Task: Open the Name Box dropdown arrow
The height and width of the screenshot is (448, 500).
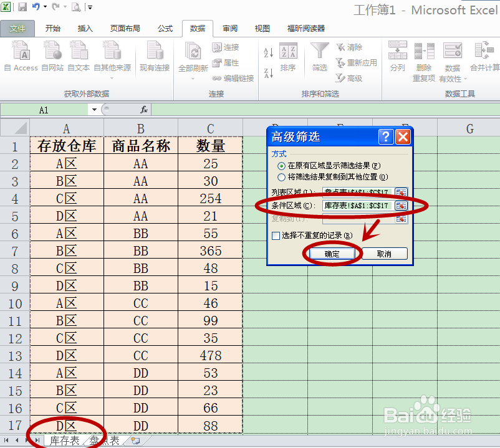Action: 94,109
